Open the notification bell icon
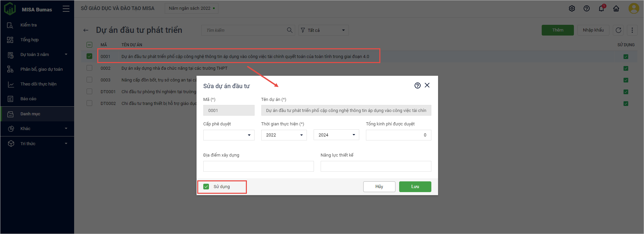644x234 pixels. click(601, 9)
